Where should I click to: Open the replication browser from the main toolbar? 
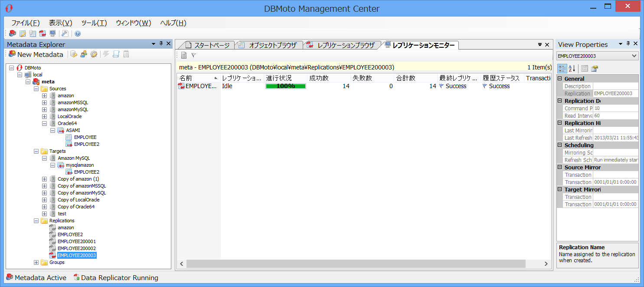click(42, 33)
